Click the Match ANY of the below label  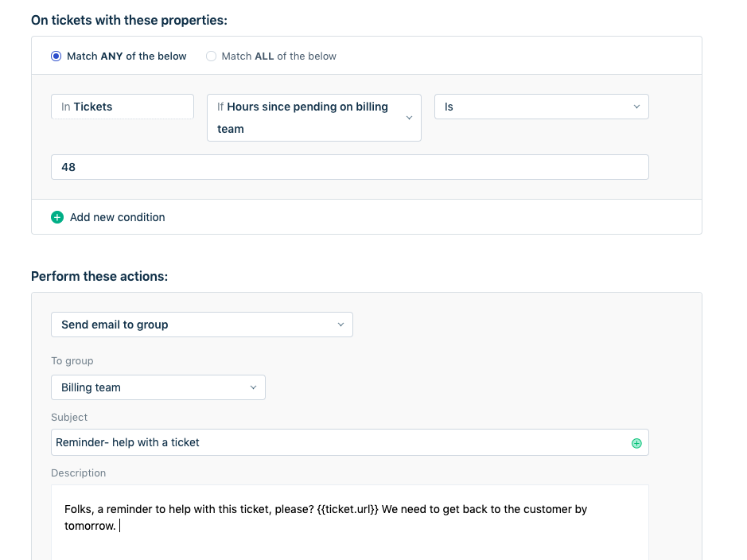(126, 56)
